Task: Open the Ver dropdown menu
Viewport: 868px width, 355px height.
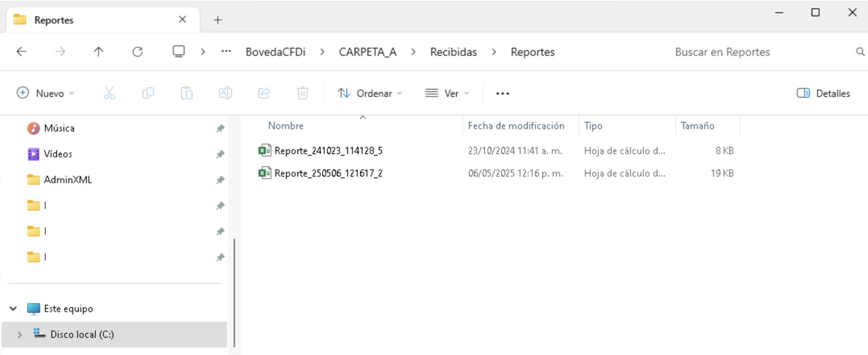Action: click(447, 93)
